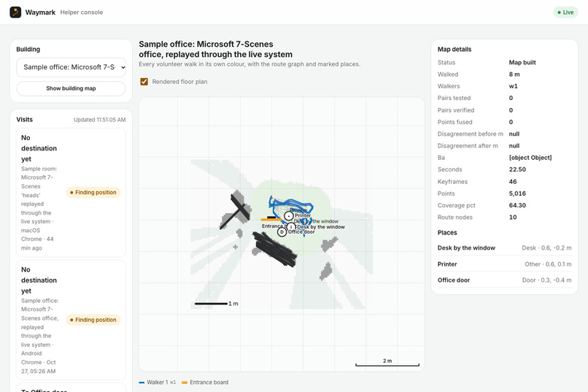Click the '[object Object]' value
Screen dimensions: 588x392
(x=530, y=158)
